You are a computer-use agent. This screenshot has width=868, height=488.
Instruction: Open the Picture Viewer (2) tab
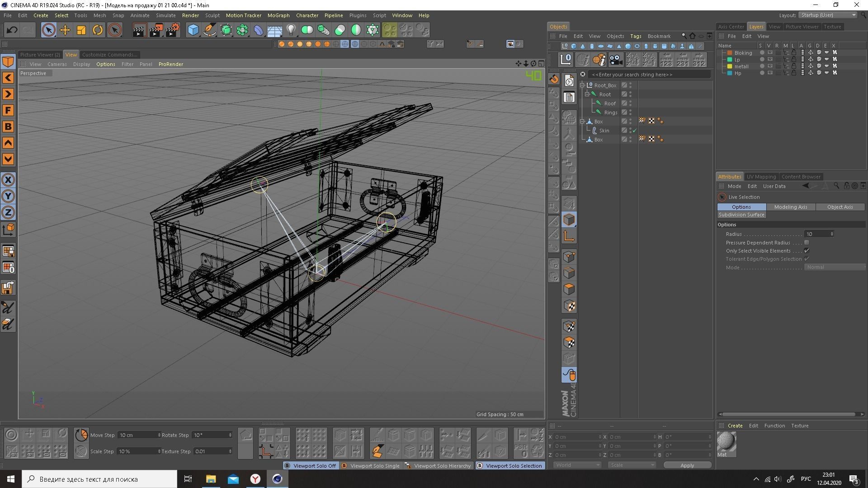click(40, 55)
